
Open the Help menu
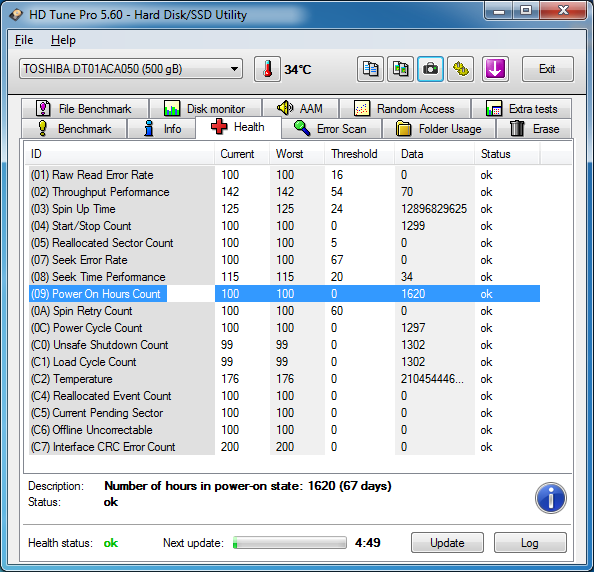point(63,40)
